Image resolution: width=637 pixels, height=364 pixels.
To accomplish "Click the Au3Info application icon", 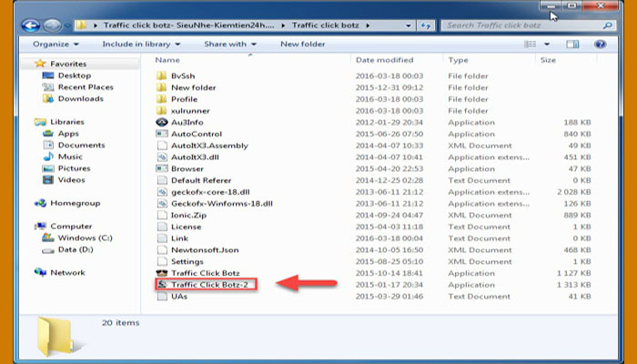I will click(x=162, y=121).
